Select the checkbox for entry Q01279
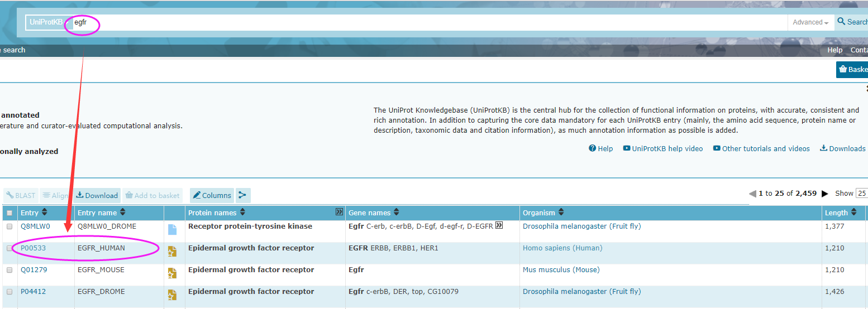This screenshot has width=868, height=309. click(9, 270)
